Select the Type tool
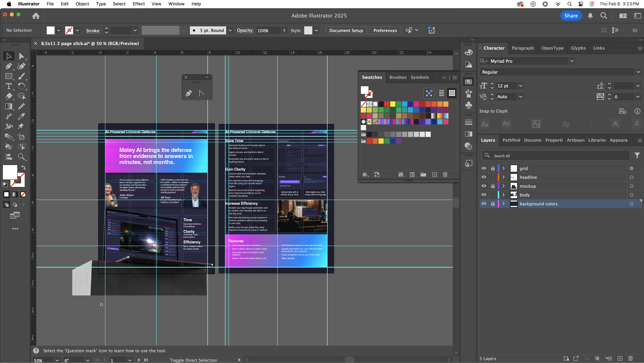The width and height of the screenshot is (644, 363). pos(9,86)
